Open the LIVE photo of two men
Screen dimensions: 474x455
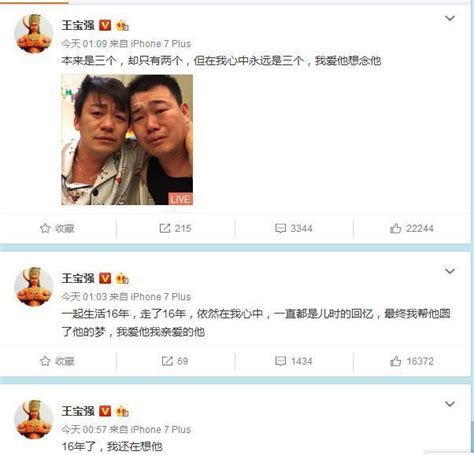point(127,140)
